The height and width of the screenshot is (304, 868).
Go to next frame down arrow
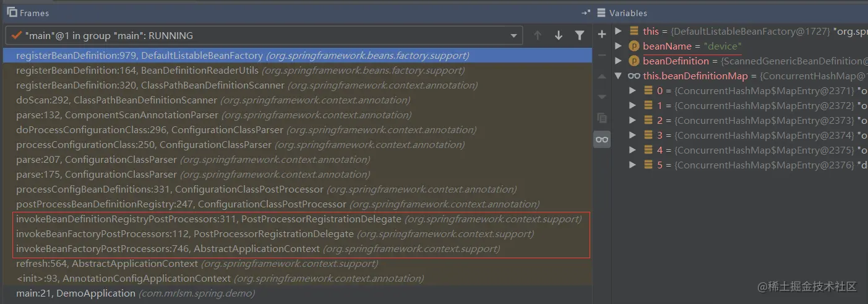[x=559, y=36]
